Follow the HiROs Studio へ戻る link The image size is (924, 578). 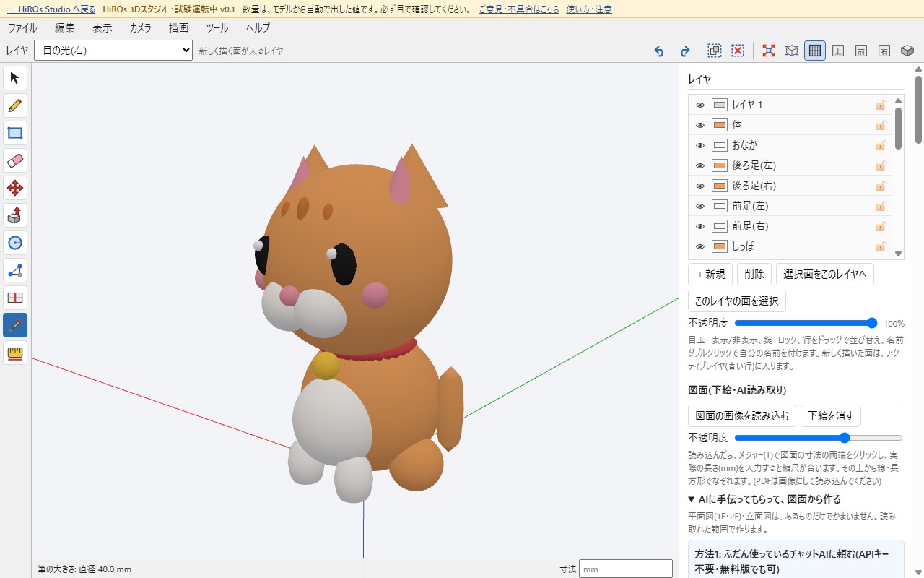pos(51,9)
